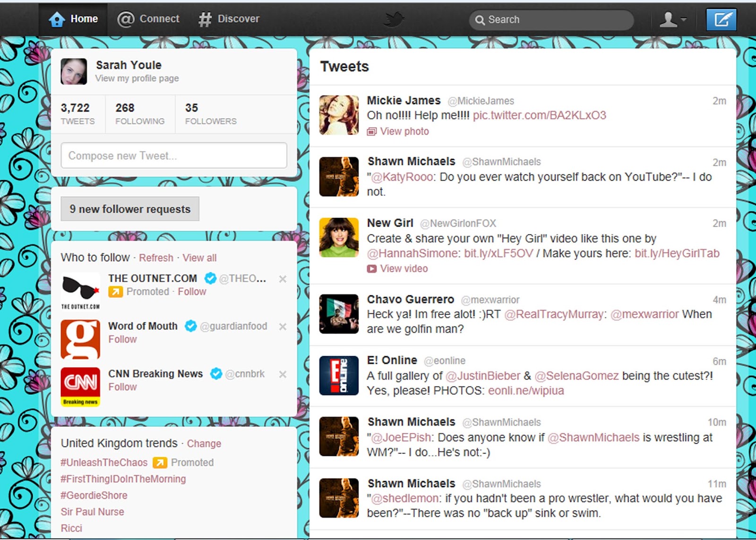This screenshot has width=756, height=540.
Task: Open the 9 new follower requests
Action: click(130, 209)
